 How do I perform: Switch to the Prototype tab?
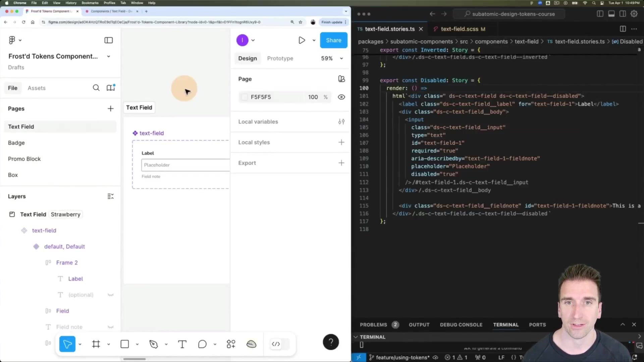[280, 58]
